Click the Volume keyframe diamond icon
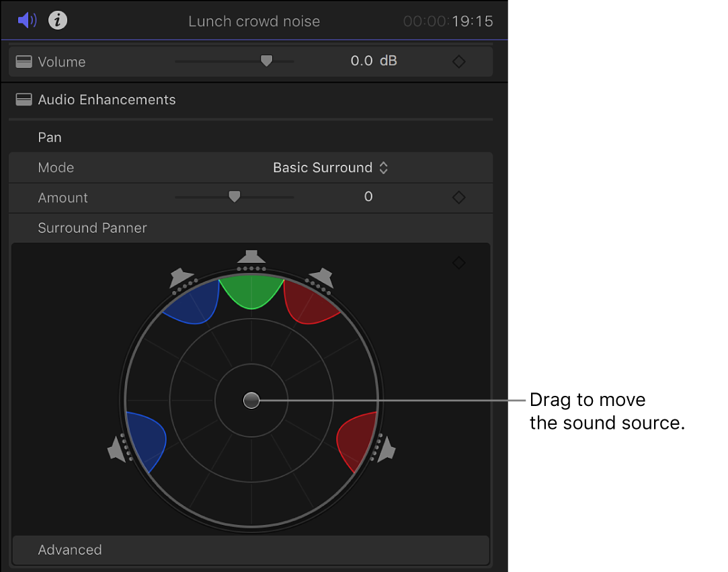The image size is (728, 572). point(459,61)
